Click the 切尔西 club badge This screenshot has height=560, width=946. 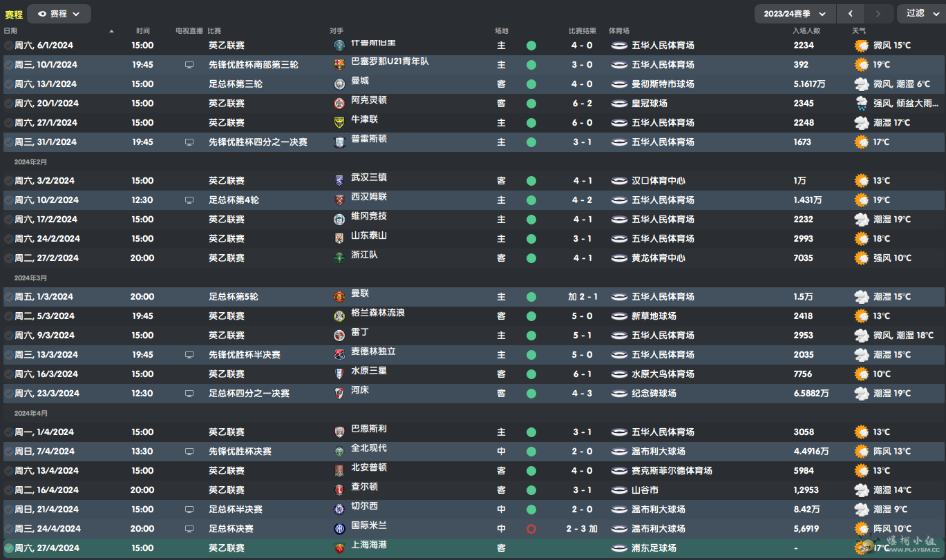click(x=339, y=510)
